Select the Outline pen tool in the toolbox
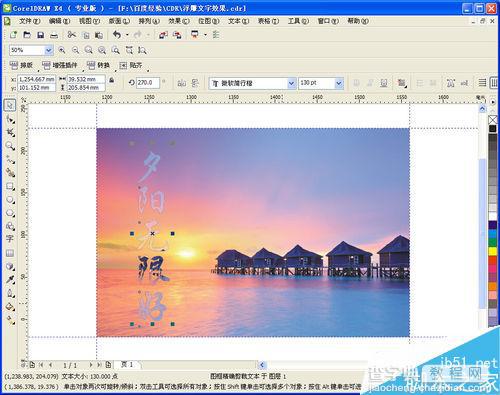This screenshot has height=395, width=500. tap(10, 293)
